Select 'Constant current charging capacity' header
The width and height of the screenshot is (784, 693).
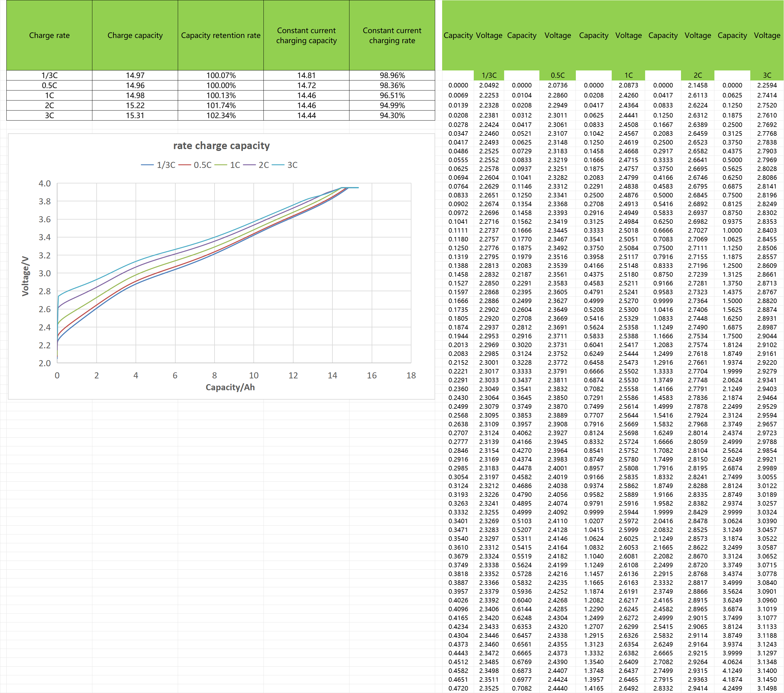click(x=306, y=35)
